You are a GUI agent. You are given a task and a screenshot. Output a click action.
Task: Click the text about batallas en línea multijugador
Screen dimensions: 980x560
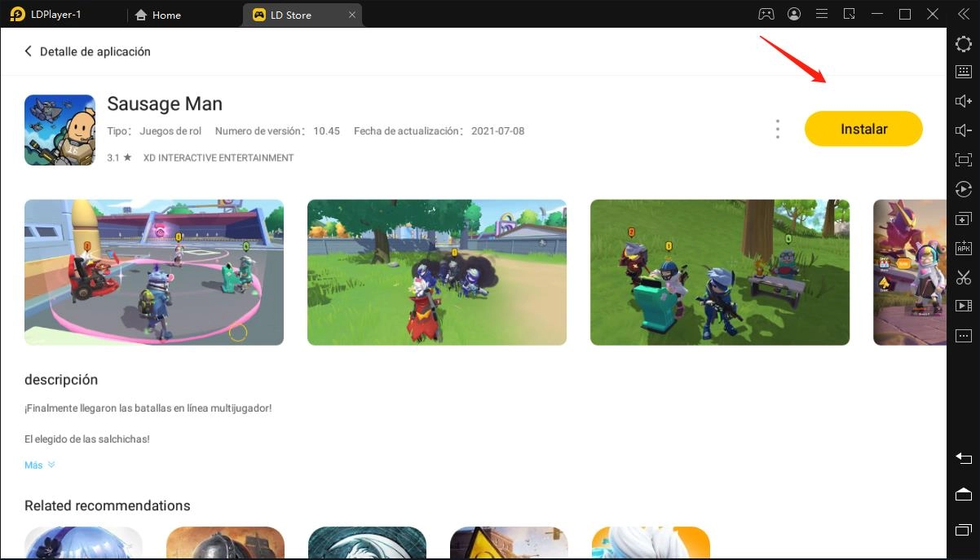pyautogui.click(x=148, y=408)
